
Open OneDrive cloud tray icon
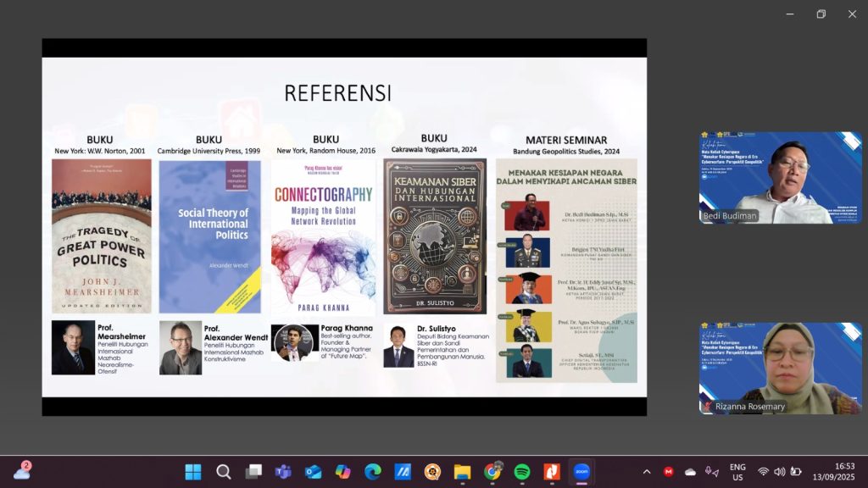(690, 472)
